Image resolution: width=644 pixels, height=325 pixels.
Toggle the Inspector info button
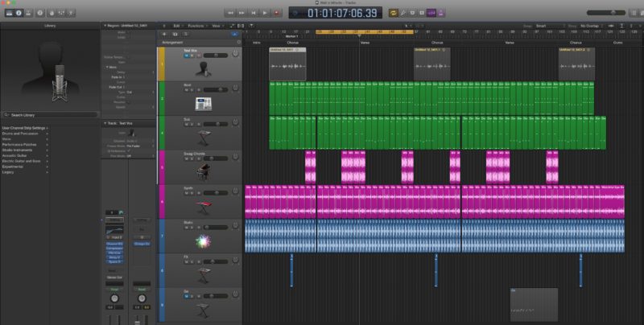tap(19, 13)
